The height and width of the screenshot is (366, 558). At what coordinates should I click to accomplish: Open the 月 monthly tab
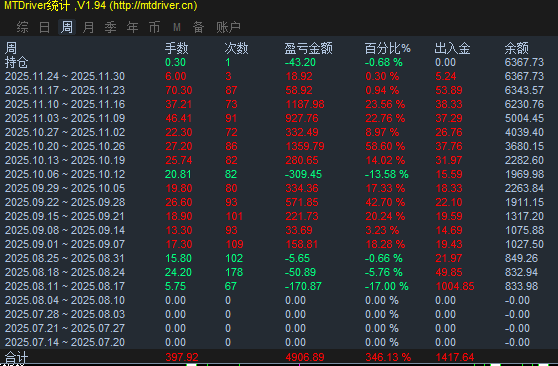click(x=88, y=27)
